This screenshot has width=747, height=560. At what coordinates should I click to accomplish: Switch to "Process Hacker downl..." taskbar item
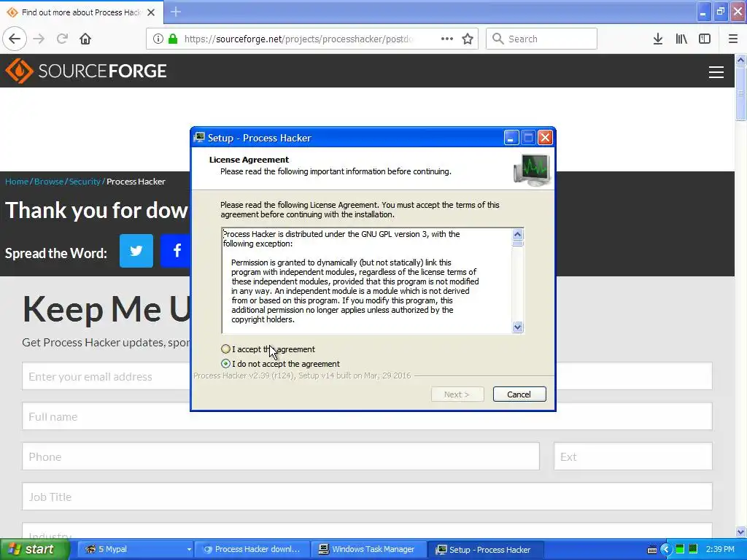[x=253, y=550]
